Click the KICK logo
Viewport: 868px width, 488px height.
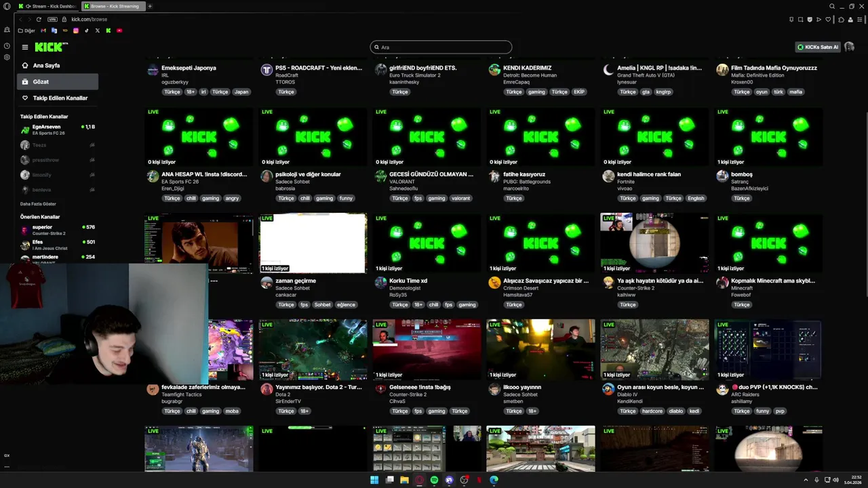[52, 47]
